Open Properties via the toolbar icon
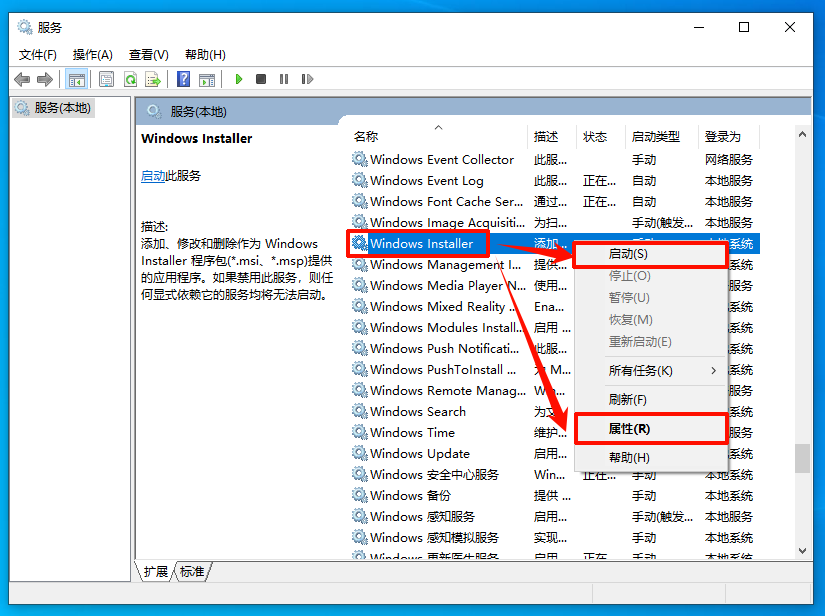 click(105, 79)
